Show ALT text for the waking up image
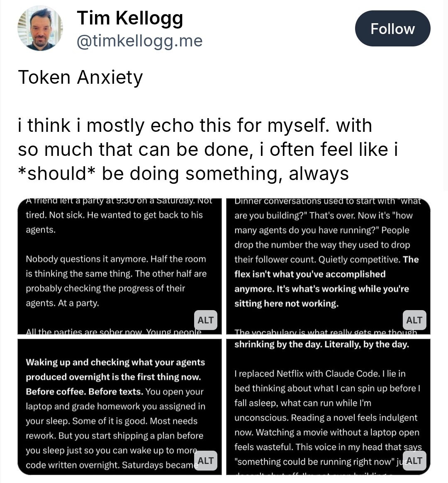This screenshot has width=448, height=483. 206,461
